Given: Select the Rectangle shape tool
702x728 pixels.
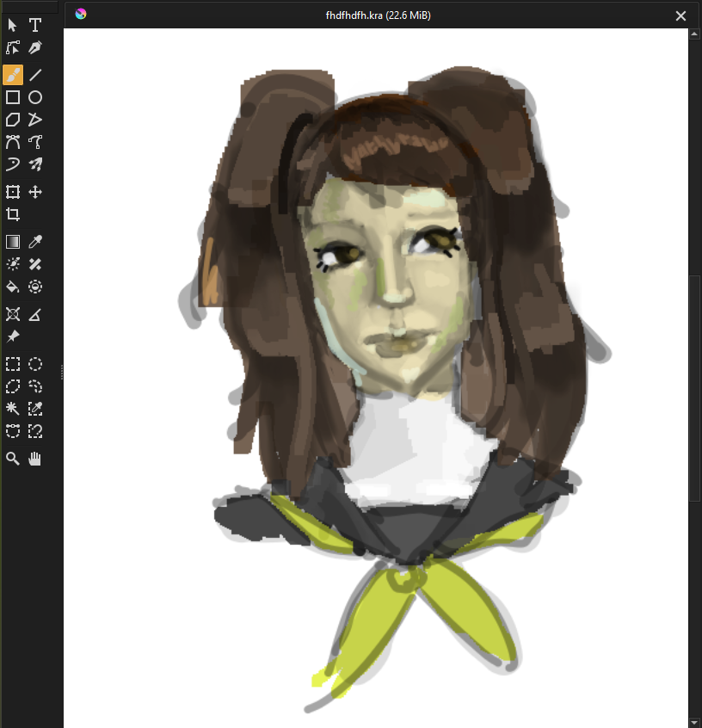Looking at the screenshot, I should 13,97.
